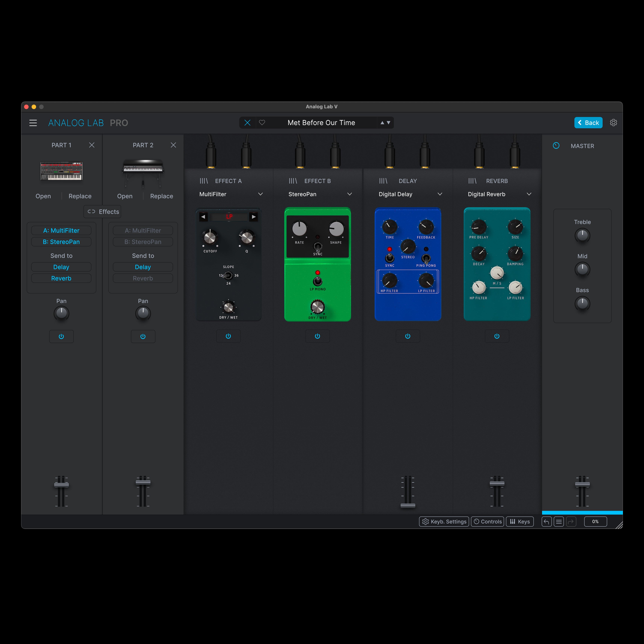The width and height of the screenshot is (644, 644).
Task: Show the Keys panel
Action: point(520,522)
